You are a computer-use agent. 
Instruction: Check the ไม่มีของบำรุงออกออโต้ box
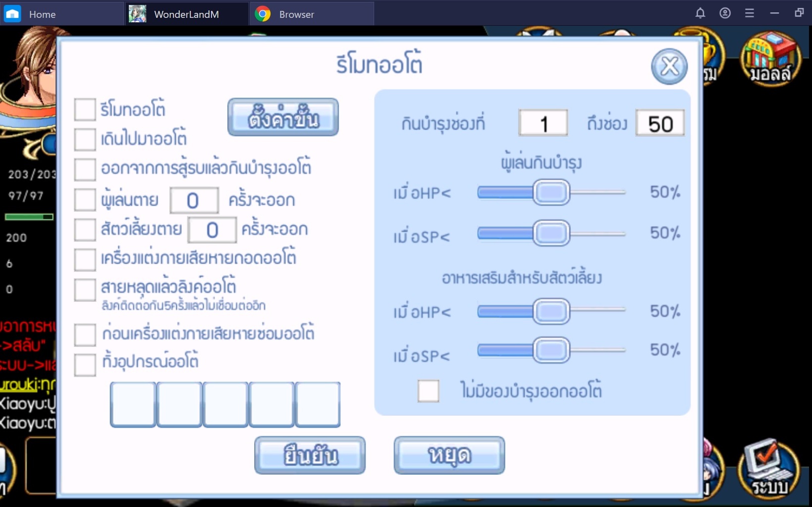click(429, 391)
